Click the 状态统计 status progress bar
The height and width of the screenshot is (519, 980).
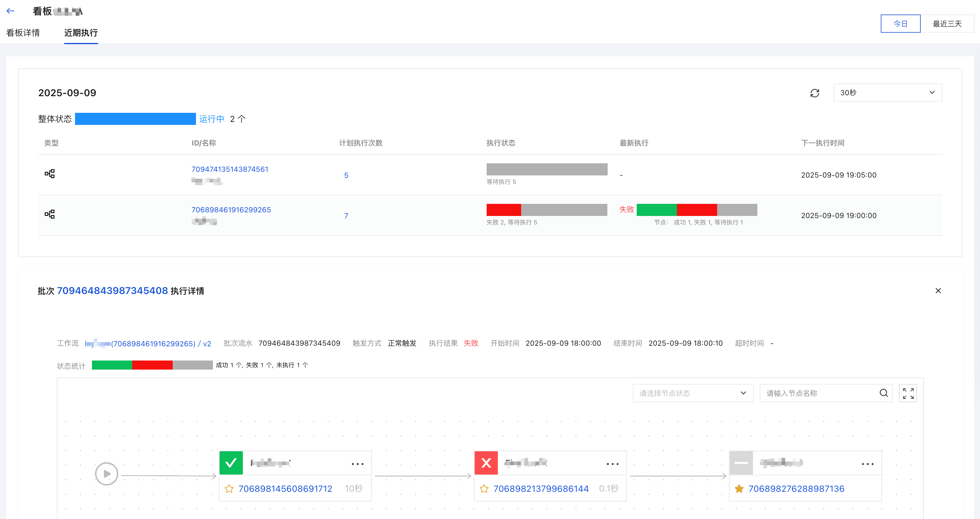[152, 365]
